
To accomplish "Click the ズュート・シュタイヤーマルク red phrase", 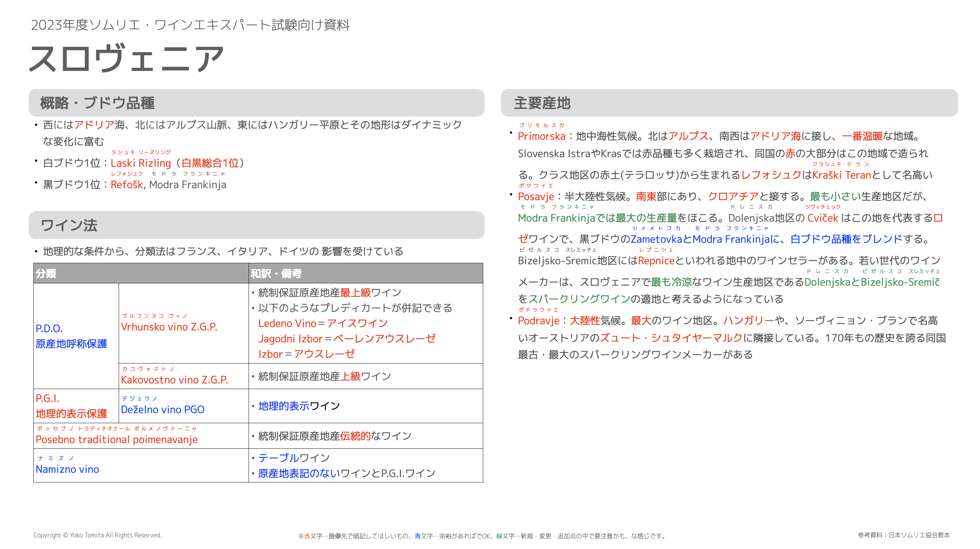I will coord(671,338).
